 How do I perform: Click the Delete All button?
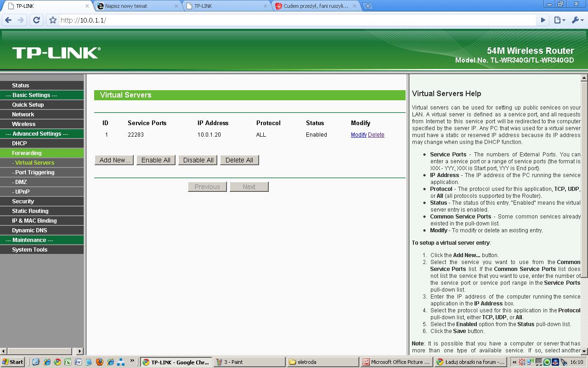coord(239,160)
